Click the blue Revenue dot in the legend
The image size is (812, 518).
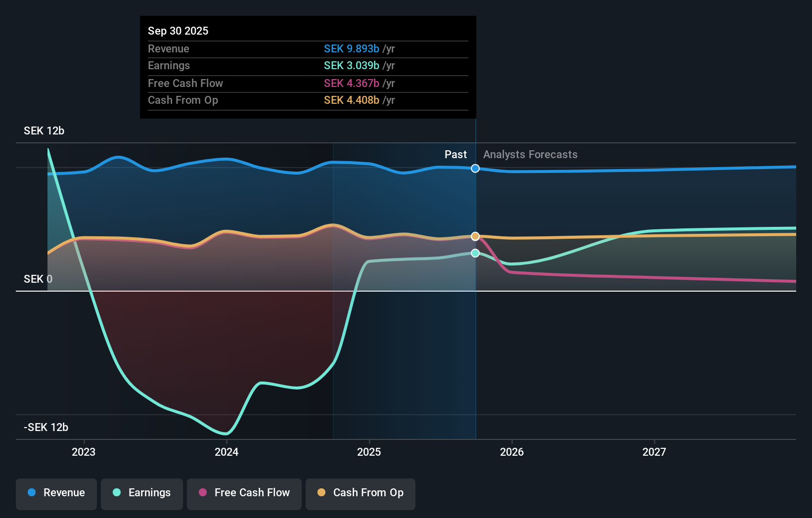tap(32, 493)
